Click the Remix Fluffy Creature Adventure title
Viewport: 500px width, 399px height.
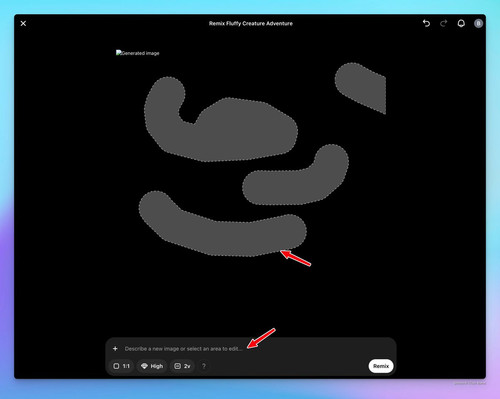click(x=251, y=23)
